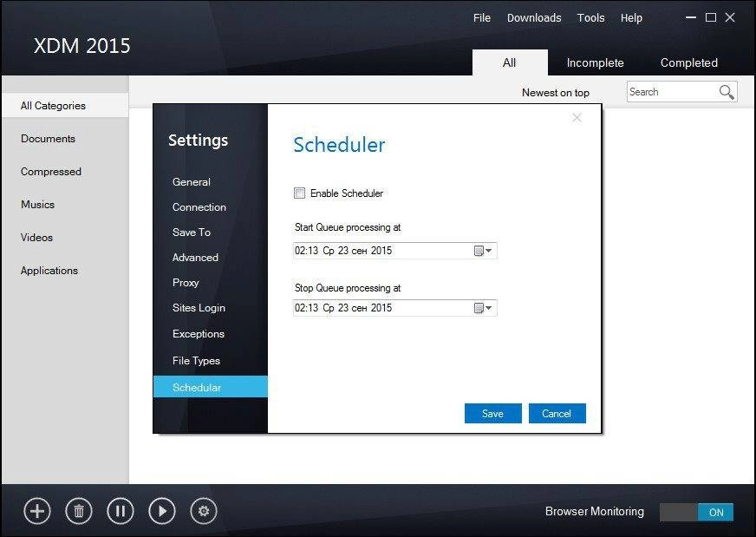Open the Newest on top sort dropdown

coord(556,92)
